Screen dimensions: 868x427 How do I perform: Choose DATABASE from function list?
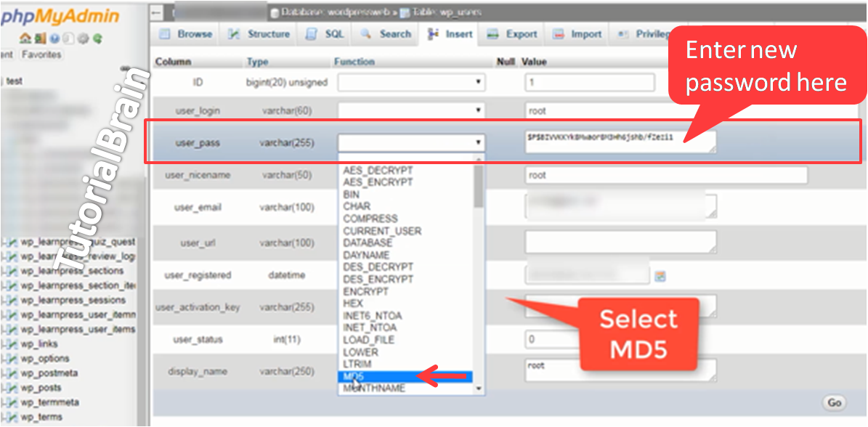click(405, 243)
